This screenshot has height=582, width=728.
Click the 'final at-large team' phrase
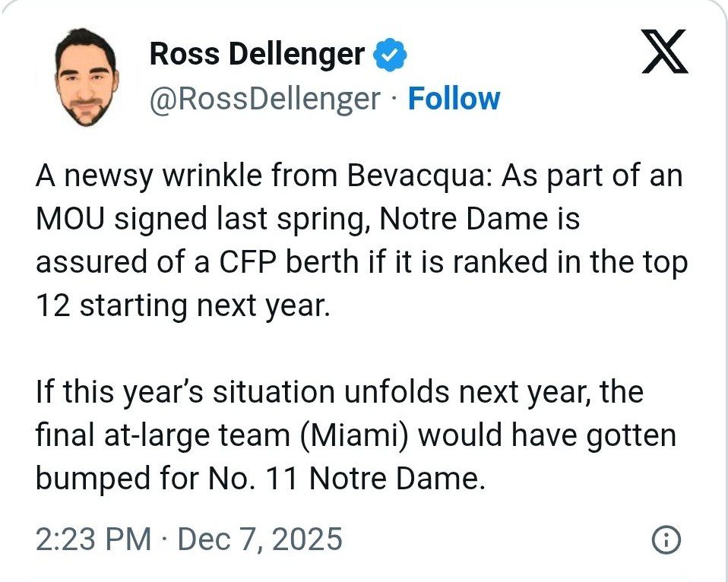pyautogui.click(x=157, y=436)
